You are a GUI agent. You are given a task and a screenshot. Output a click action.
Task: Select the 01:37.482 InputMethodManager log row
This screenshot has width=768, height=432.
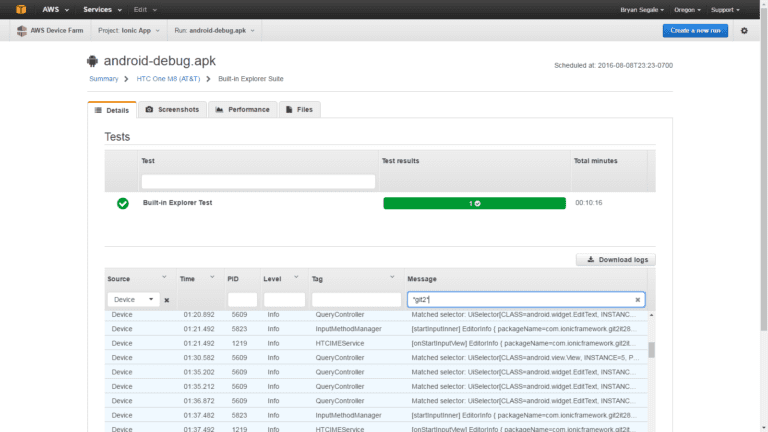[376, 415]
